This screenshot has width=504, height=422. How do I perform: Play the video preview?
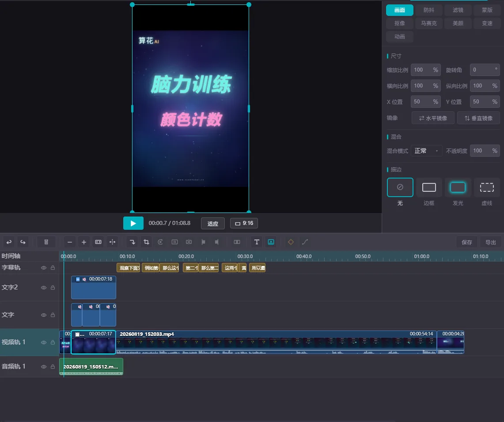[133, 223]
